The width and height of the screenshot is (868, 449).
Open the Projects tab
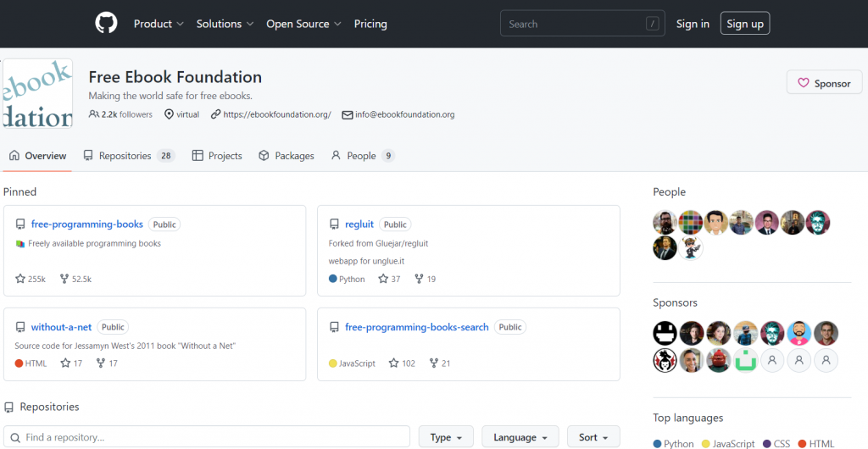point(217,156)
